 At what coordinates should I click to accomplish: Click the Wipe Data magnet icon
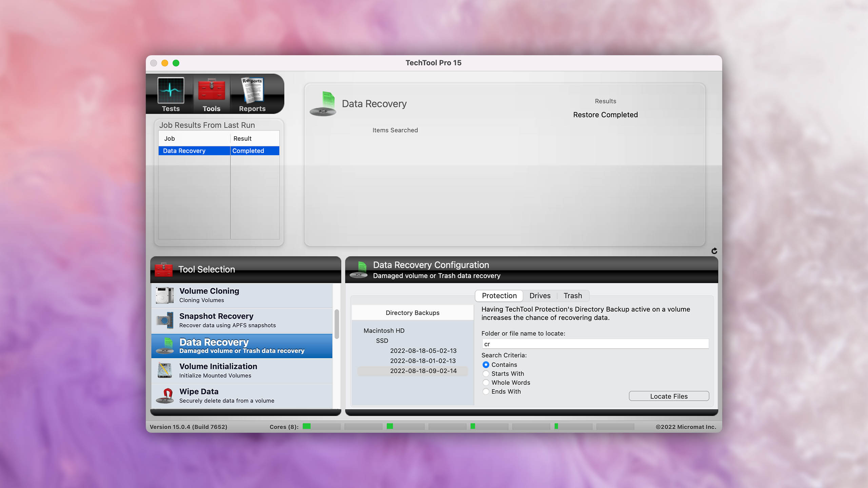165,395
